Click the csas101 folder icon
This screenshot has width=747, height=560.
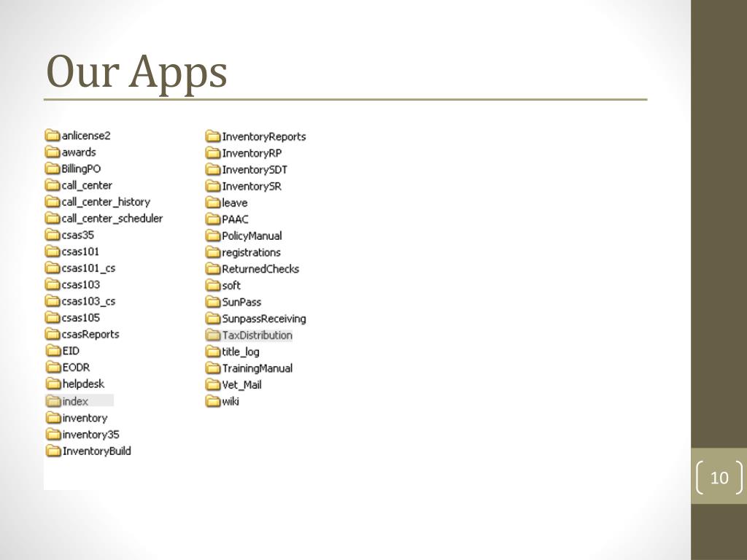[53, 252]
